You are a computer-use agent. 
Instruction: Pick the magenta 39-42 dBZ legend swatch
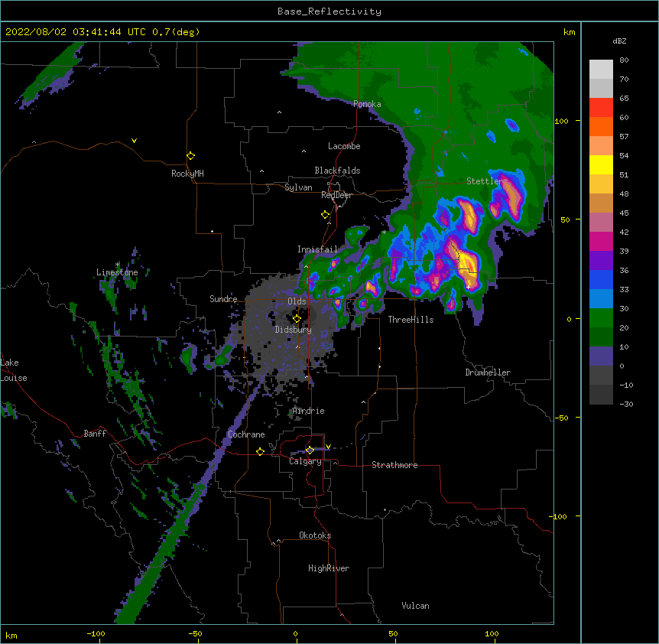pyautogui.click(x=601, y=241)
